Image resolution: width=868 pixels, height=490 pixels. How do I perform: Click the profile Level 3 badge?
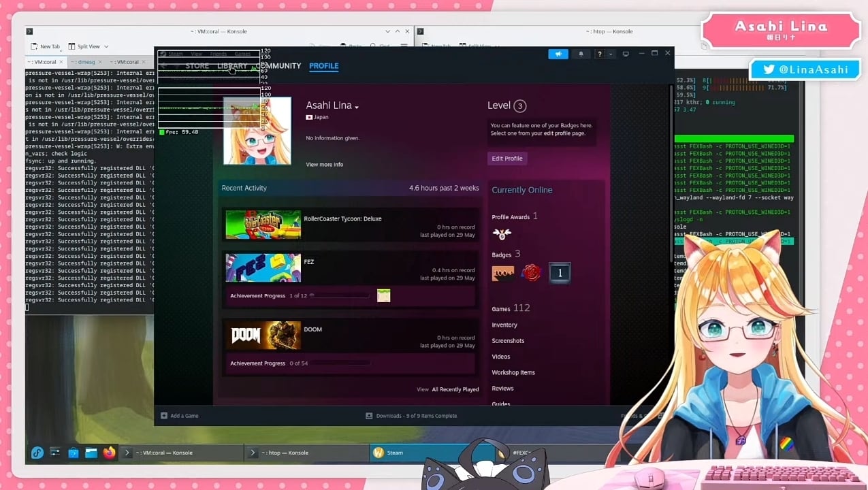(x=520, y=105)
